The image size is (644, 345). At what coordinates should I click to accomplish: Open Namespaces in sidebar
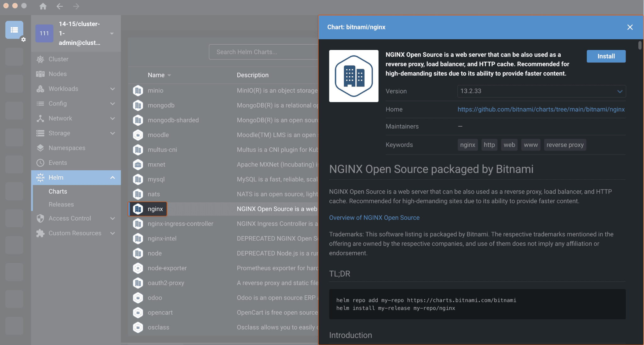coord(76,148)
